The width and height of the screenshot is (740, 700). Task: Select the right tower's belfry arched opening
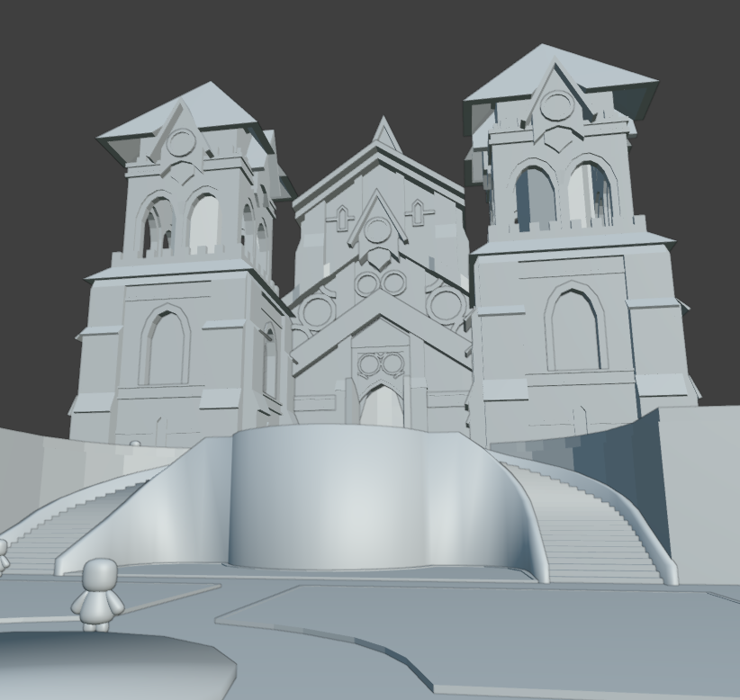click(x=535, y=197)
